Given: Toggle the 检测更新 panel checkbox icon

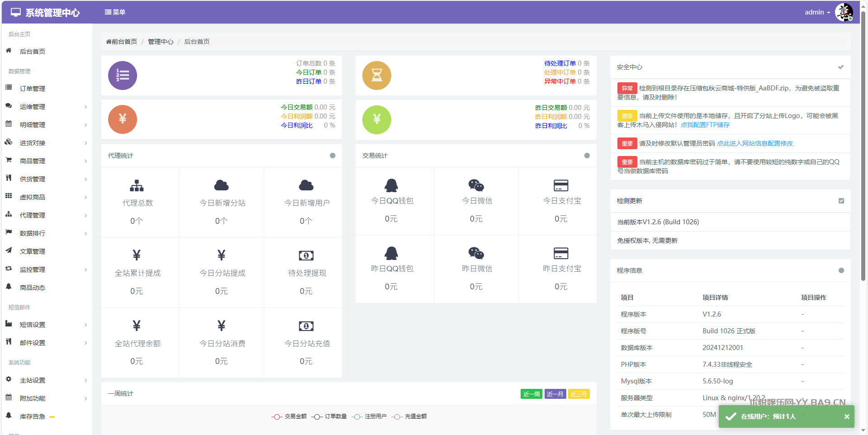Looking at the screenshot, I should pyautogui.click(x=841, y=201).
